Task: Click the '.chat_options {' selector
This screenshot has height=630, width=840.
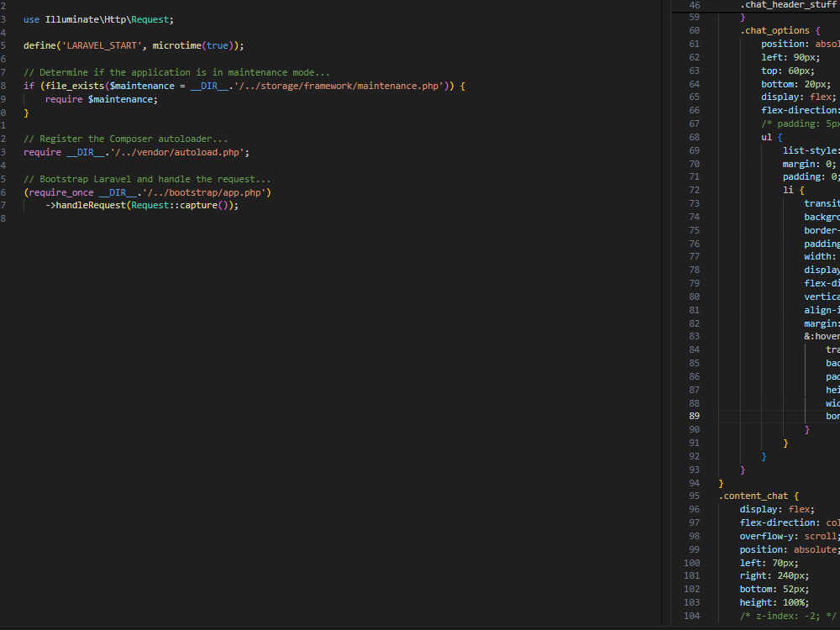Action: click(780, 30)
